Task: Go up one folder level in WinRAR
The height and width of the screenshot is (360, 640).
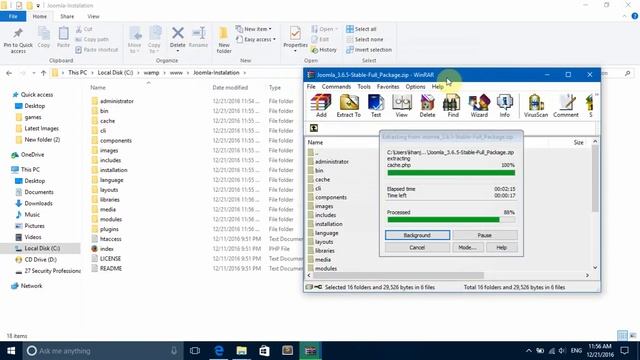Action: [x=313, y=128]
